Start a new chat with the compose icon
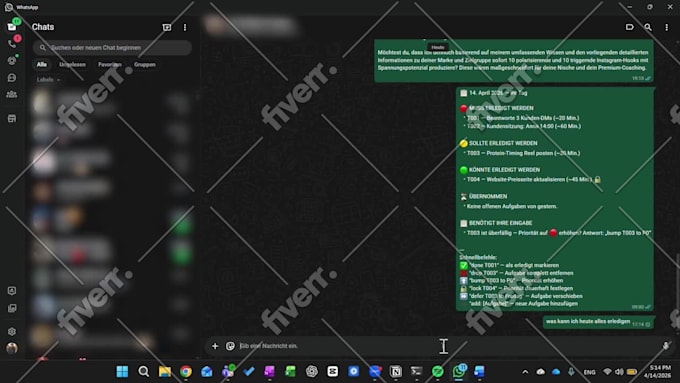 pos(167,27)
